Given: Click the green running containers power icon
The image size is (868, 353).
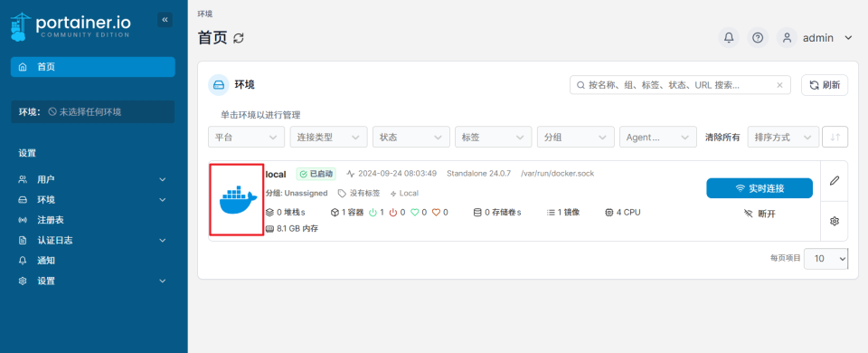Looking at the screenshot, I should coord(373,212).
